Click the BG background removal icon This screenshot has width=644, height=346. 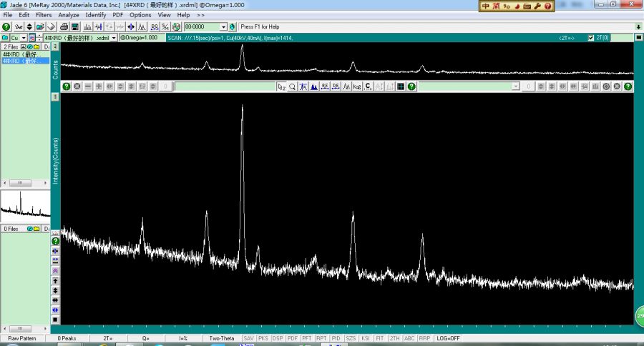click(x=155, y=26)
